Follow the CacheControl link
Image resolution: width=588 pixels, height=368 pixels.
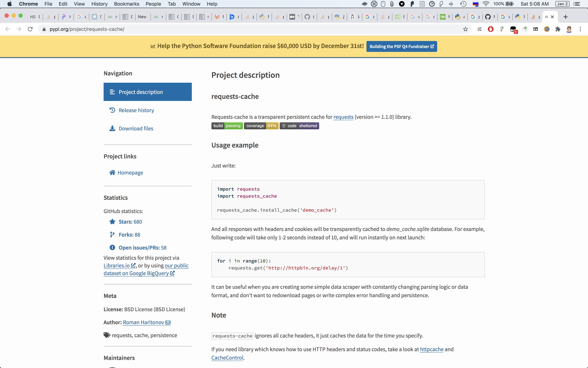pos(227,358)
